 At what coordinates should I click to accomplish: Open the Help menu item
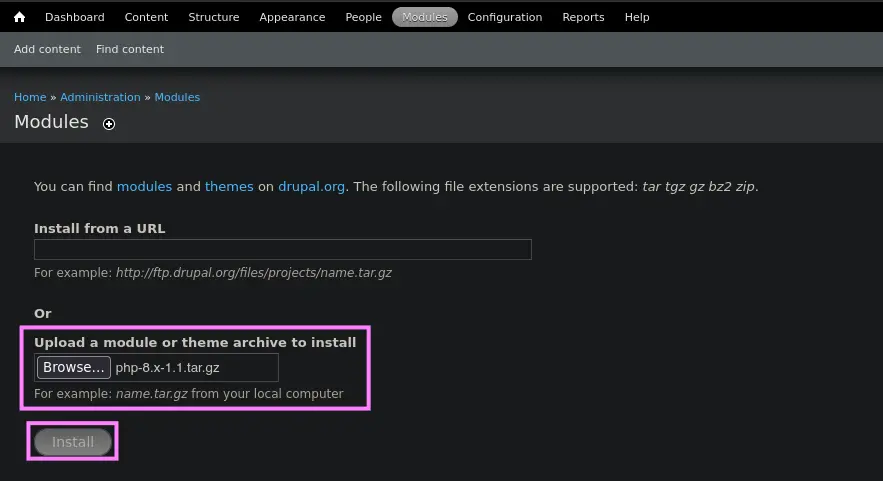[637, 17]
